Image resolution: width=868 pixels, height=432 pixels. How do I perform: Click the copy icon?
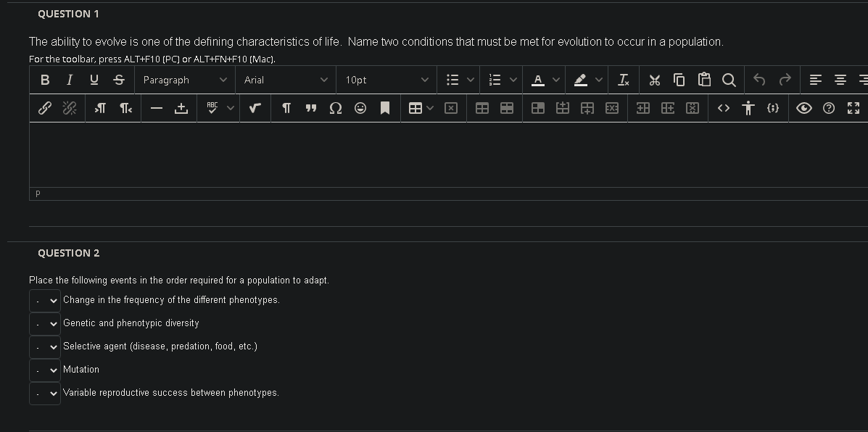click(679, 80)
